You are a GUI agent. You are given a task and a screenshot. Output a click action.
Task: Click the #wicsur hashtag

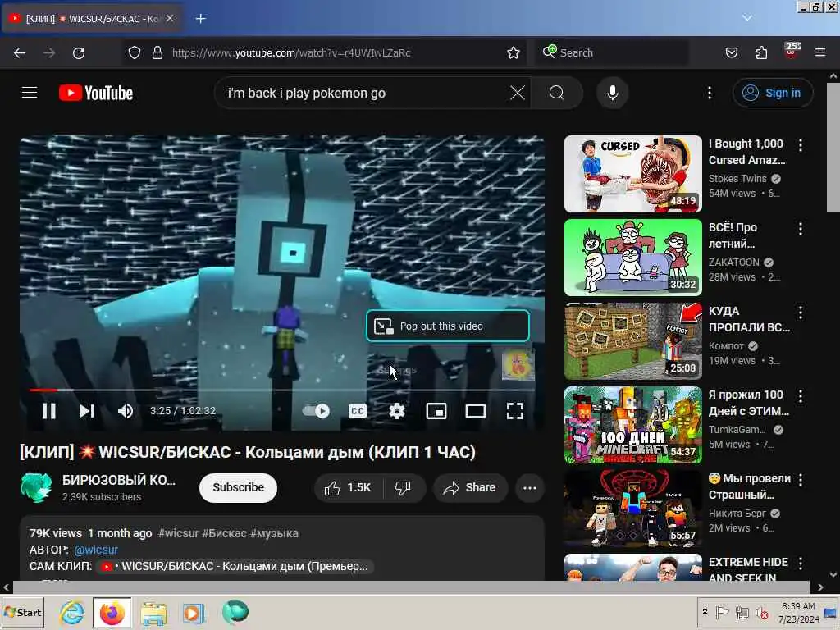[x=178, y=533]
